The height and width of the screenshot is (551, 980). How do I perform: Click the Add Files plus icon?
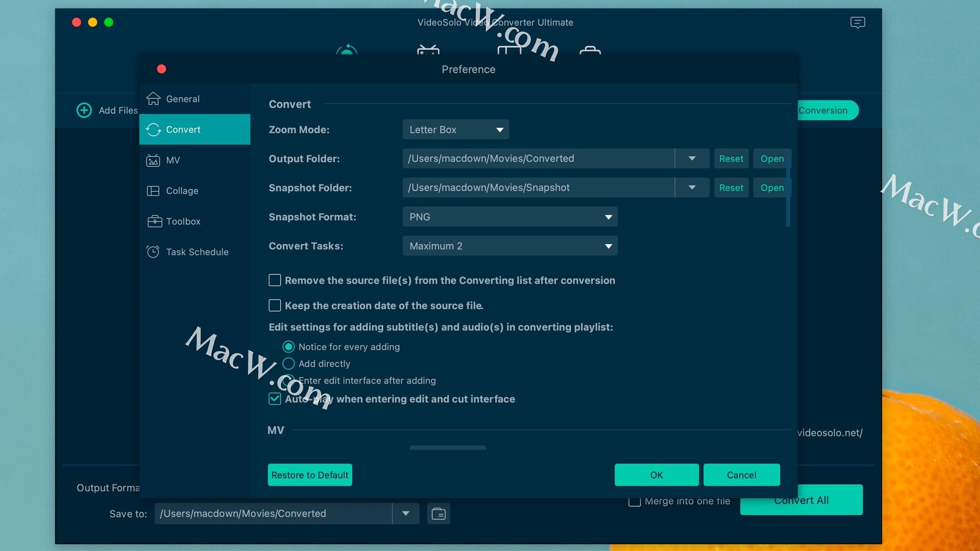tap(84, 110)
